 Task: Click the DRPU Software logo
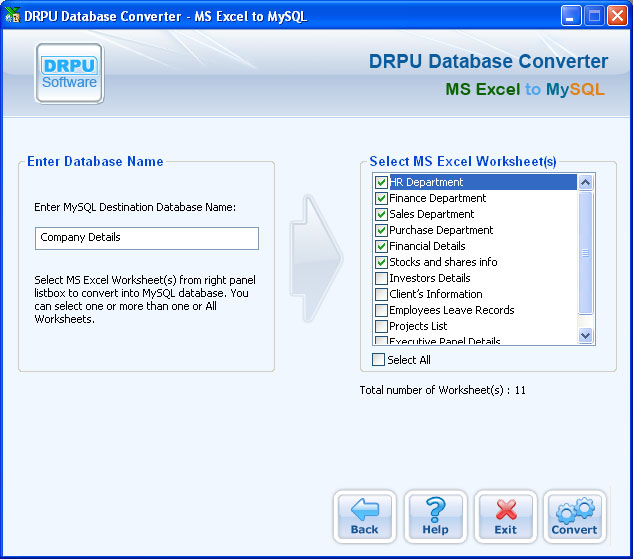pos(69,73)
